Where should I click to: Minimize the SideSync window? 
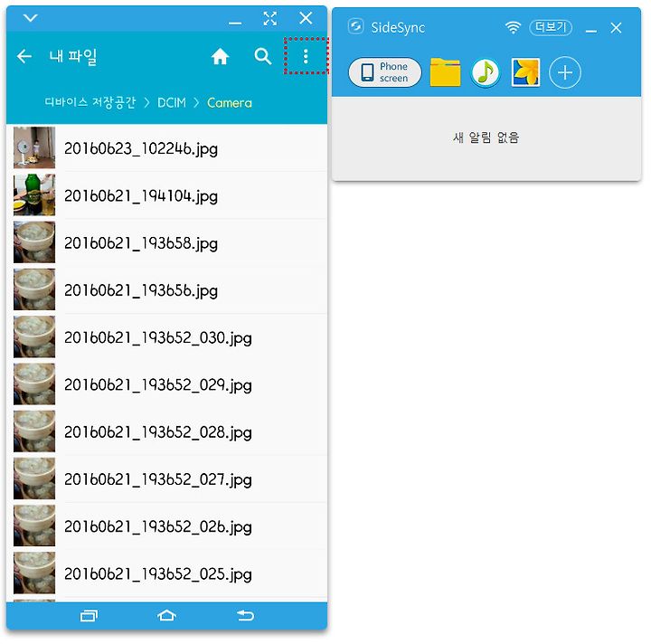point(591,31)
